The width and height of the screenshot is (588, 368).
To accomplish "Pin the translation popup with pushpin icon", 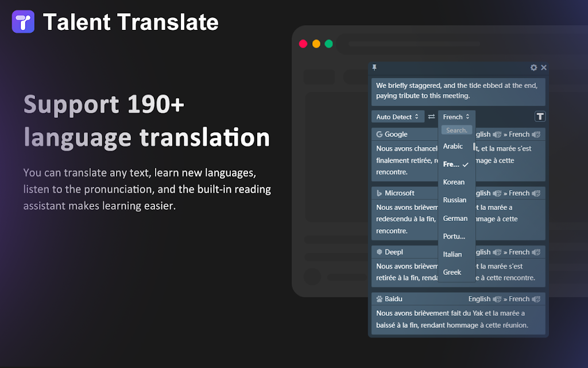I will point(374,68).
